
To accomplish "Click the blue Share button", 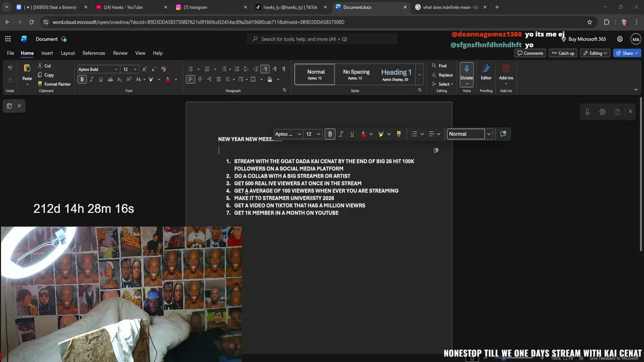I will tap(627, 53).
